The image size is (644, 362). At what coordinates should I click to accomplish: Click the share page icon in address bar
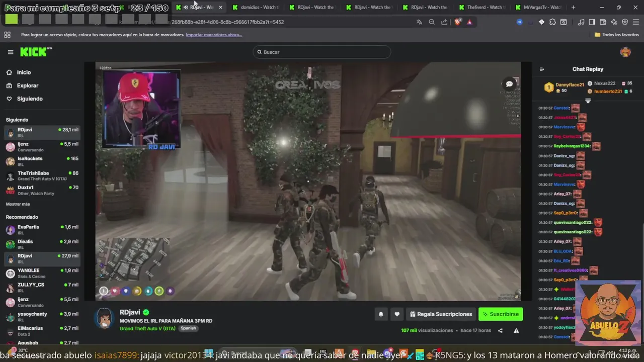point(444,22)
